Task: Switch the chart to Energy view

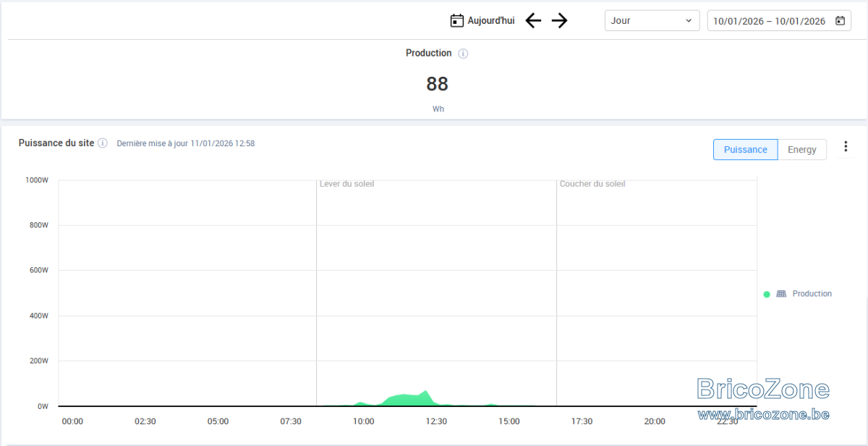Action: pyautogui.click(x=802, y=149)
